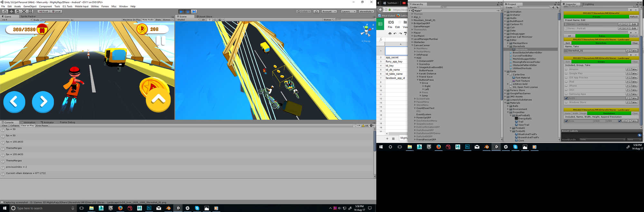Collapse the Editor folder in Project

click(505, 40)
